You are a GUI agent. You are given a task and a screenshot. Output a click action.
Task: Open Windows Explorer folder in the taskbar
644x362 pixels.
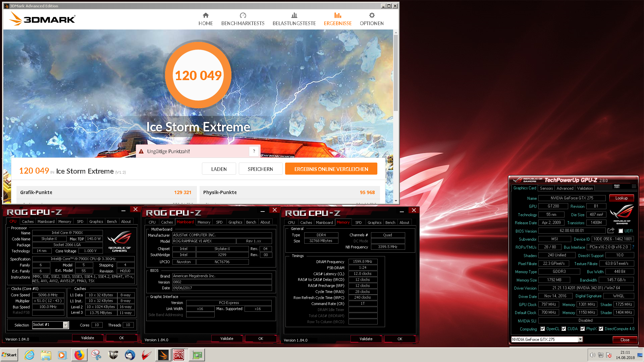(x=46, y=355)
